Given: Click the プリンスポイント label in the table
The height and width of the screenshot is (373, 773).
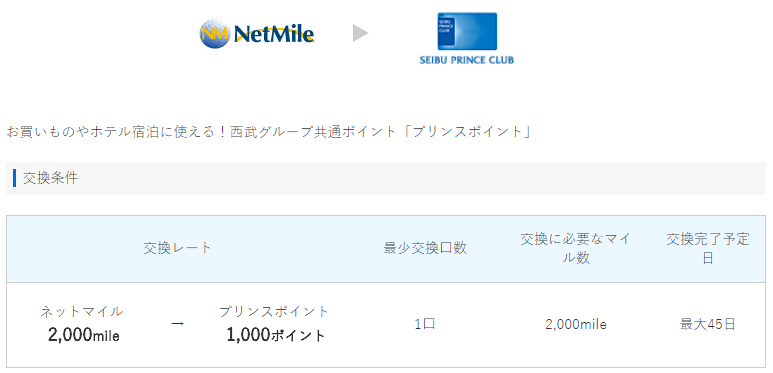Looking at the screenshot, I should [274, 311].
